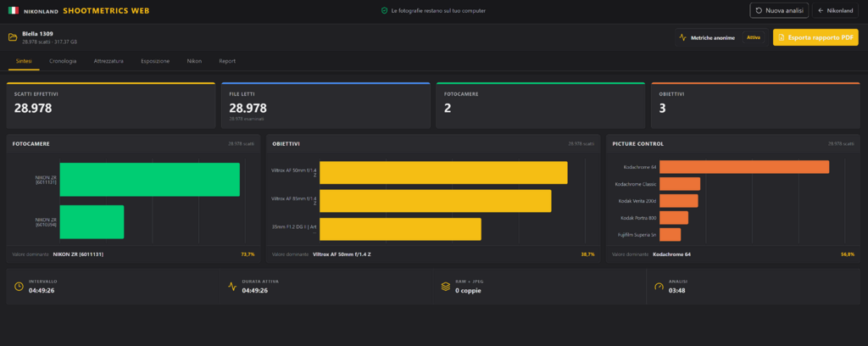Click the Scatti effettivi card
Screen dimensions: 868x346
coord(111,105)
